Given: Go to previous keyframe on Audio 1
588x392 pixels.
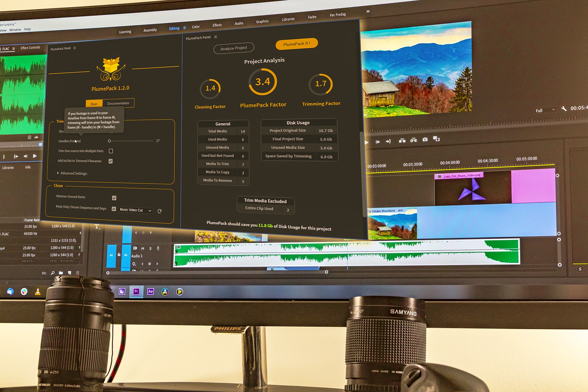Looking at the screenshot, I should click(x=142, y=264).
